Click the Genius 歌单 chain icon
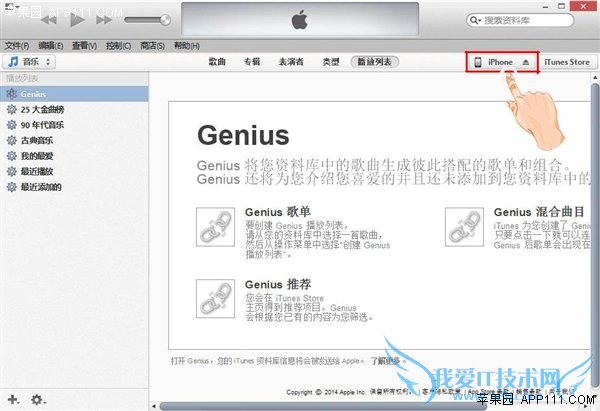 (215, 227)
